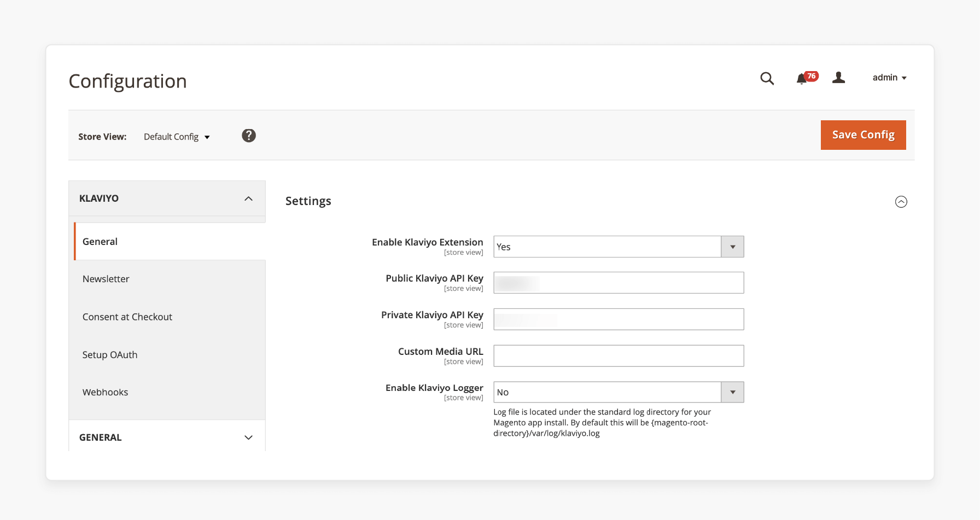
Task: Click the Save Config button
Action: pyautogui.click(x=863, y=135)
